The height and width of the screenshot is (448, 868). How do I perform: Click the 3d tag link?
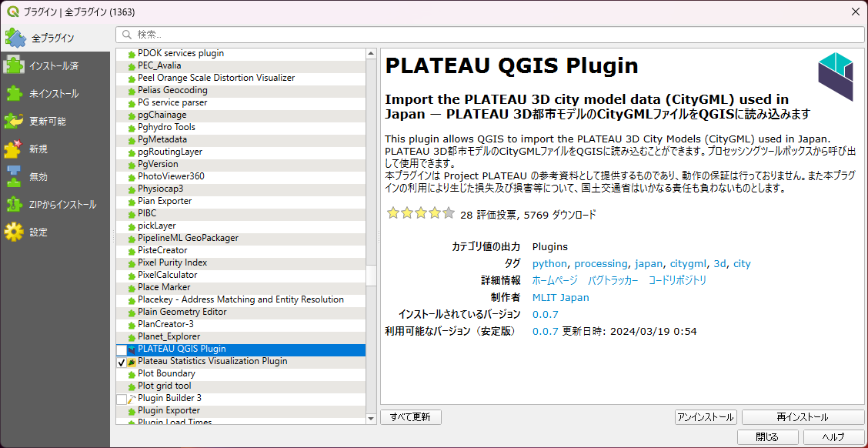[x=719, y=263]
